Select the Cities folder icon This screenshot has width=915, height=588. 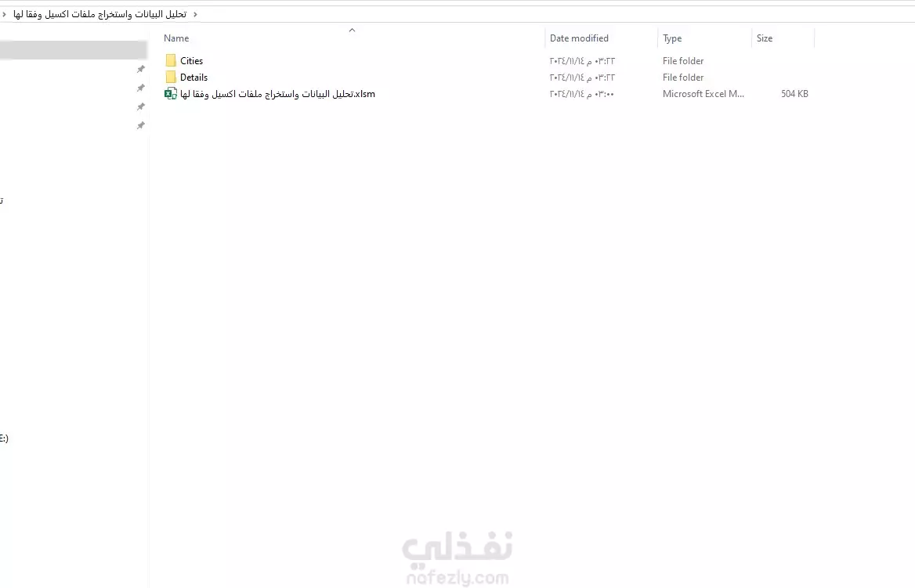click(171, 60)
